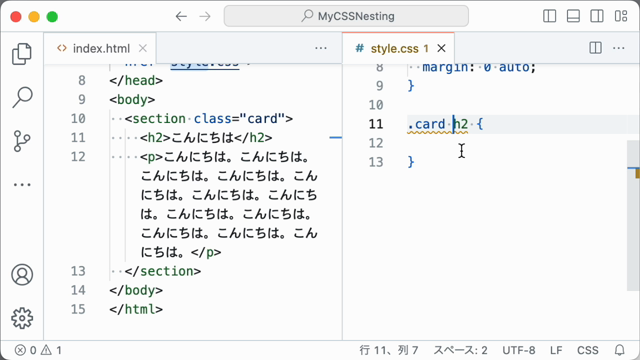Image resolution: width=640 pixels, height=360 pixels.
Task: Open the Accounts menu icon
Action: tap(22, 275)
